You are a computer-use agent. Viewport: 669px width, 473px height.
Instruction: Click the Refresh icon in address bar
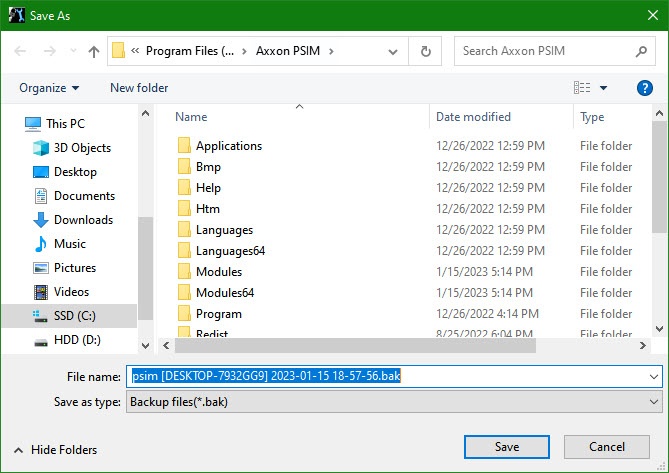(426, 51)
